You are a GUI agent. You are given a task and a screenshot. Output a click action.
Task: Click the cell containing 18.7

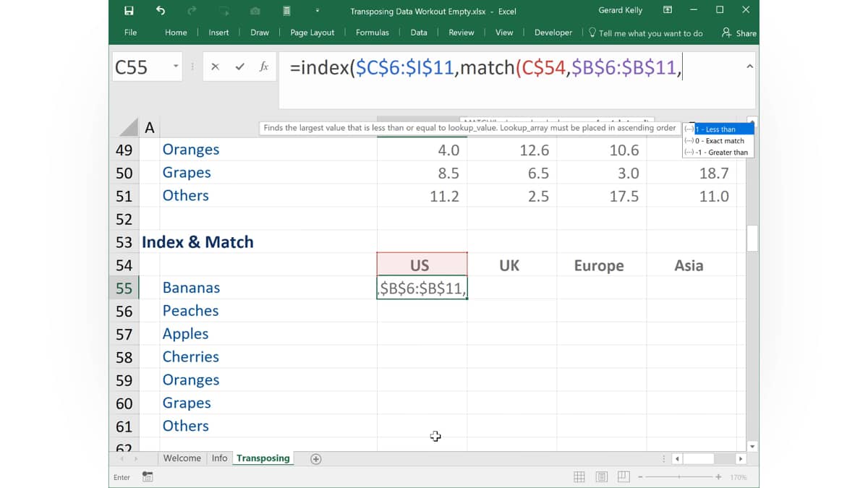pyautogui.click(x=691, y=173)
